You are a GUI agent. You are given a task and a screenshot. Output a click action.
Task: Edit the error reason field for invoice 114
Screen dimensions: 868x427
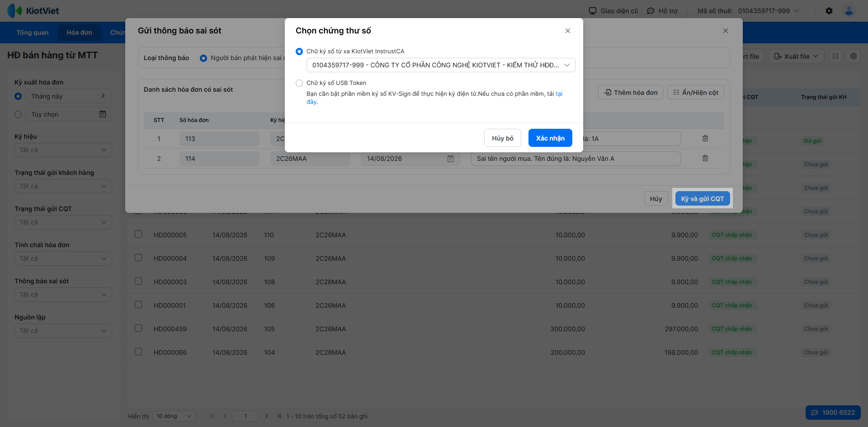pos(576,159)
